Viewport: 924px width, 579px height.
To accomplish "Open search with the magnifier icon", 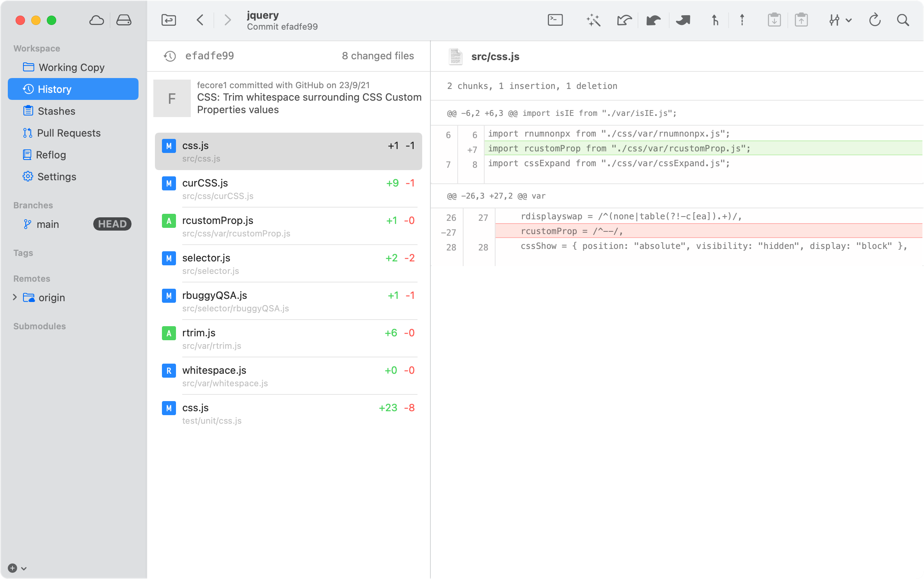I will click(x=903, y=20).
